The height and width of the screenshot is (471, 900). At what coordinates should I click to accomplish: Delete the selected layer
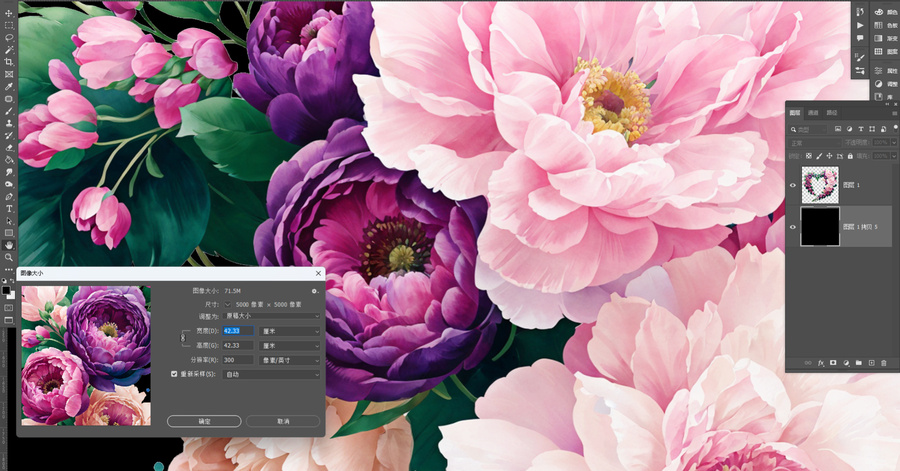coord(884,363)
